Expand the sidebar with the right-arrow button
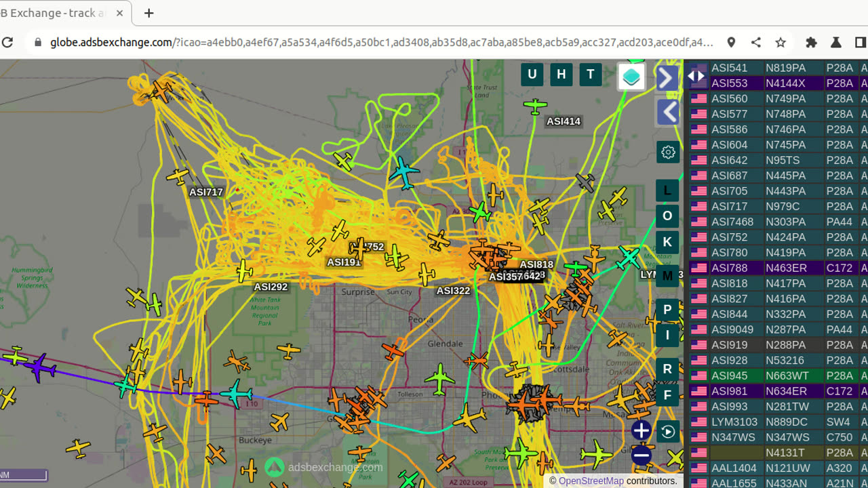The image size is (868, 488). [x=667, y=78]
